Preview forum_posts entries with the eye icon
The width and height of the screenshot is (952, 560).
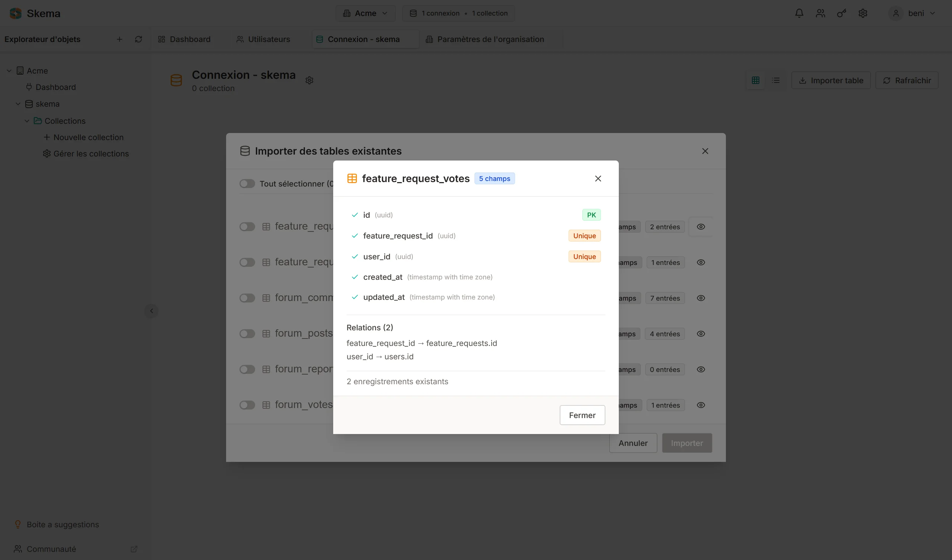click(x=700, y=333)
